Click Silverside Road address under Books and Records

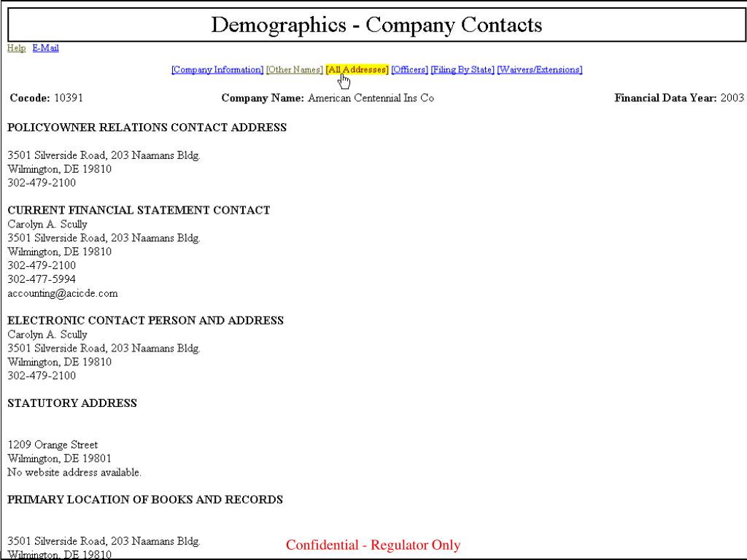(x=104, y=541)
